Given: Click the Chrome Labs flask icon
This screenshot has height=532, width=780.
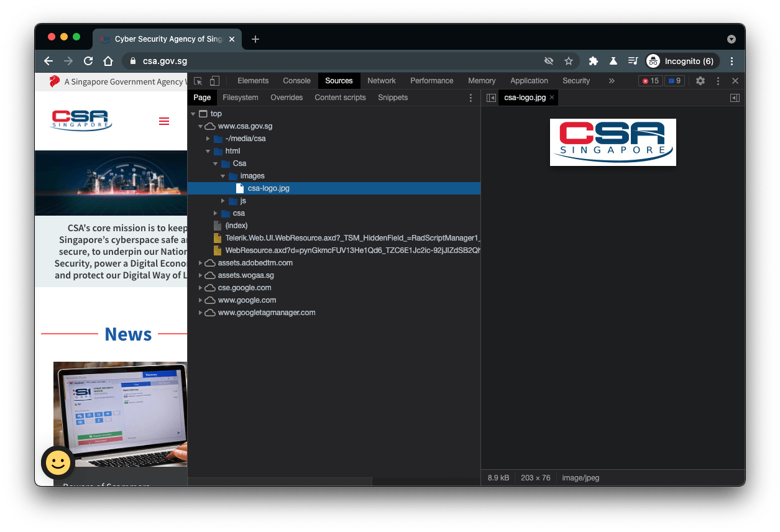Looking at the screenshot, I should tap(613, 61).
